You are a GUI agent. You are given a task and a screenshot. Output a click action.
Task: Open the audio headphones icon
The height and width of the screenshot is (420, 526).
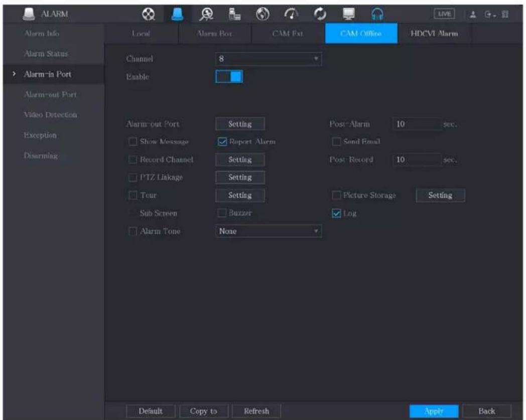(377, 14)
